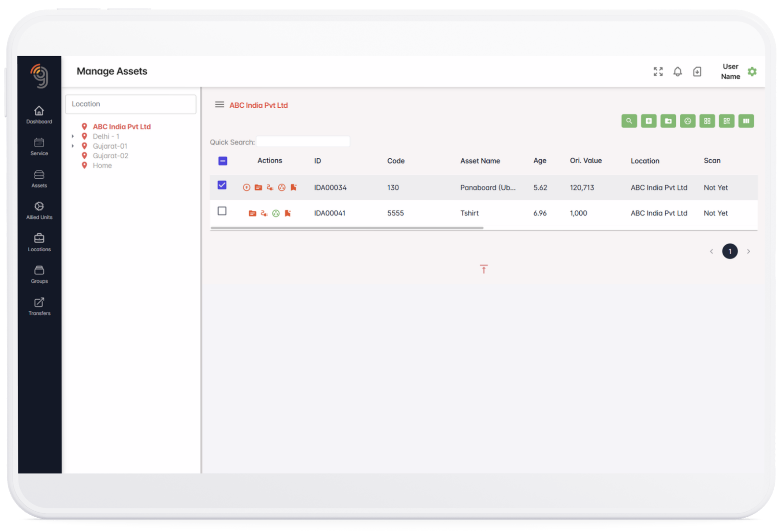Click the folder action icon for IDA00041
The height and width of the screenshot is (532, 781).
tap(252, 214)
